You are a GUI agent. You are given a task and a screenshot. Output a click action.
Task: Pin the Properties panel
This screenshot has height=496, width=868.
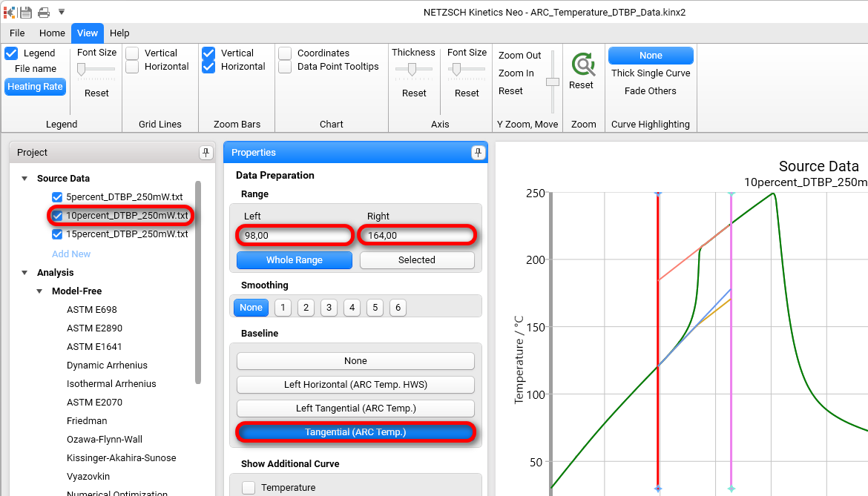(x=479, y=152)
